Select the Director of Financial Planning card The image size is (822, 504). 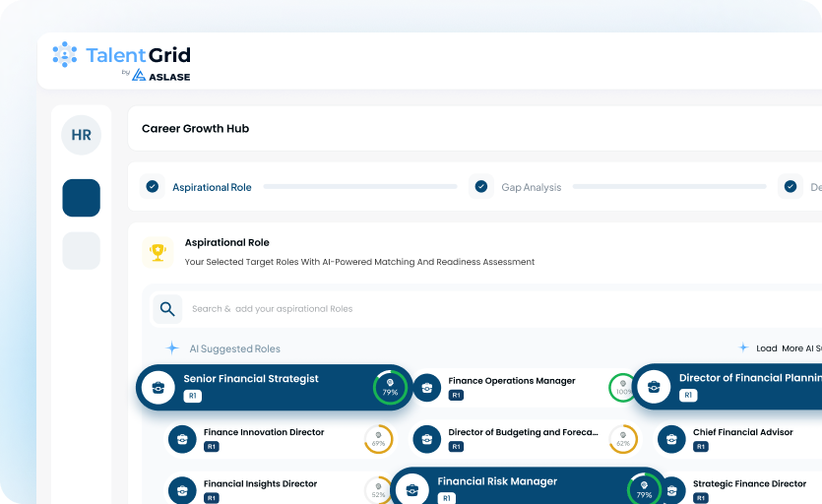727,387
